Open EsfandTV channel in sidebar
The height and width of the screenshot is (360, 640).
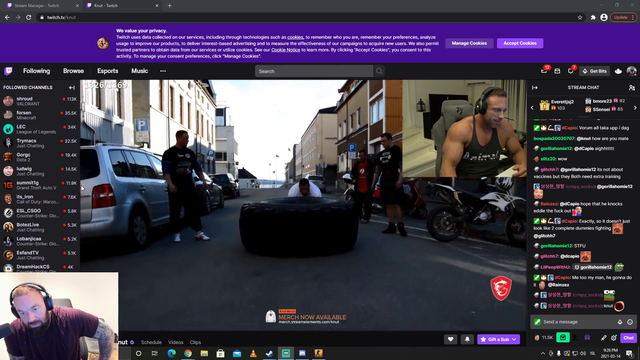40,255
